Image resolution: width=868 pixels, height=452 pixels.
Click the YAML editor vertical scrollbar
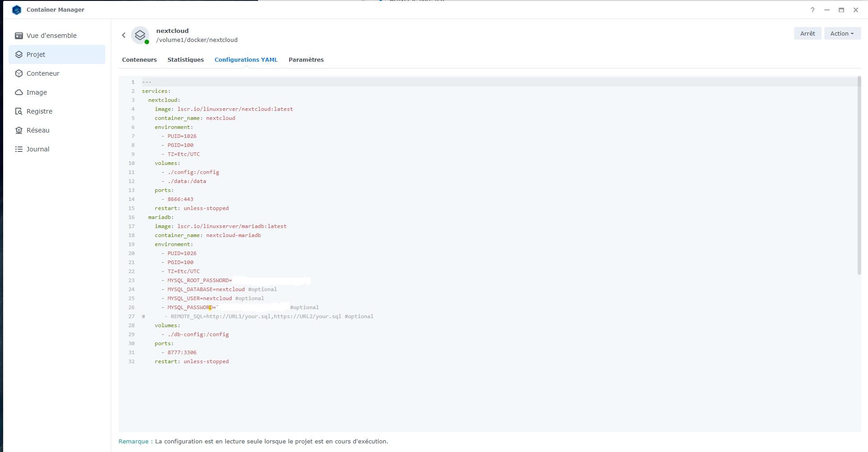(859, 175)
